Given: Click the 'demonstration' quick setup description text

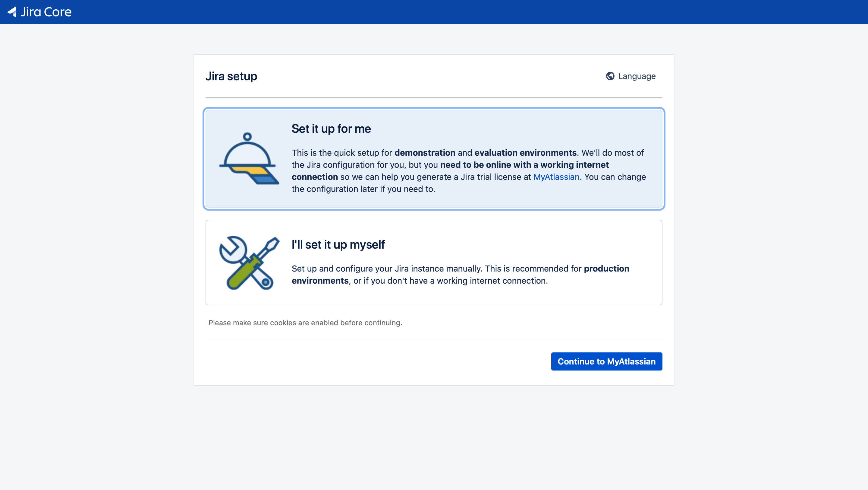Looking at the screenshot, I should 425,153.
